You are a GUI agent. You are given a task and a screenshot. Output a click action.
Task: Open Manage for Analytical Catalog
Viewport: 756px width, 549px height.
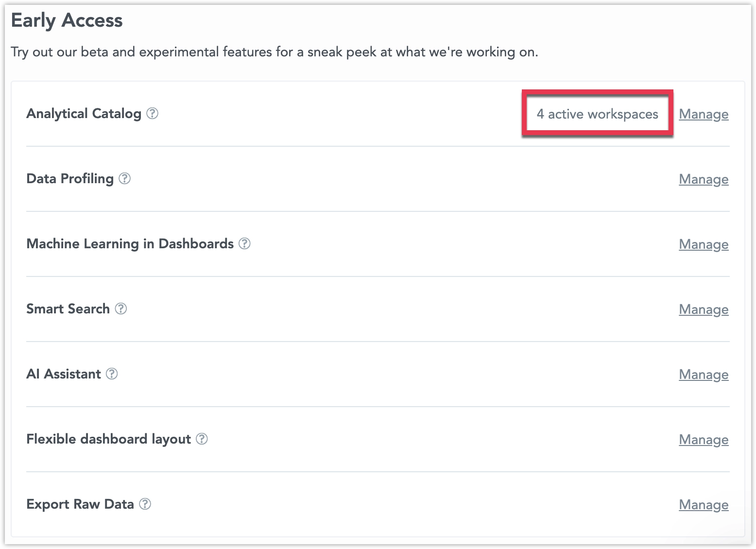[x=704, y=114]
